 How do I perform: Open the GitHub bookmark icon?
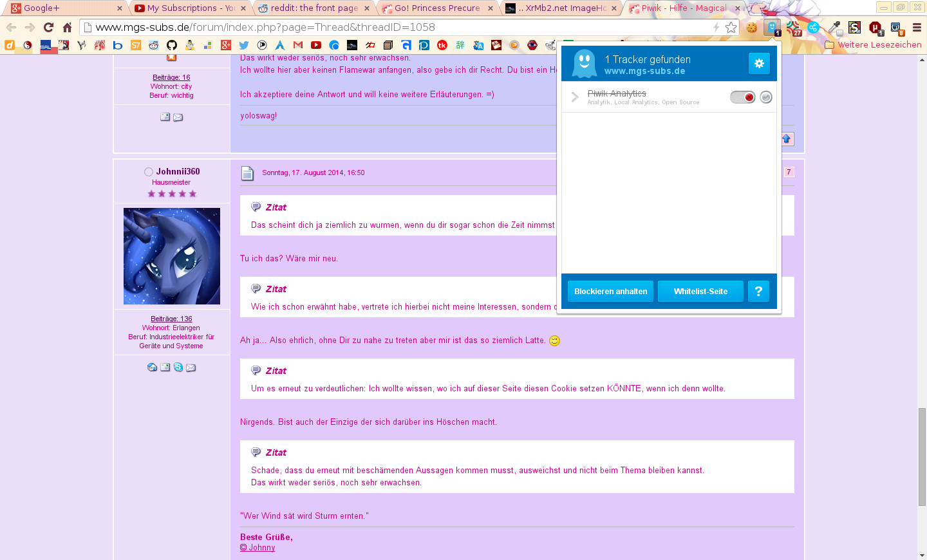[x=172, y=45]
